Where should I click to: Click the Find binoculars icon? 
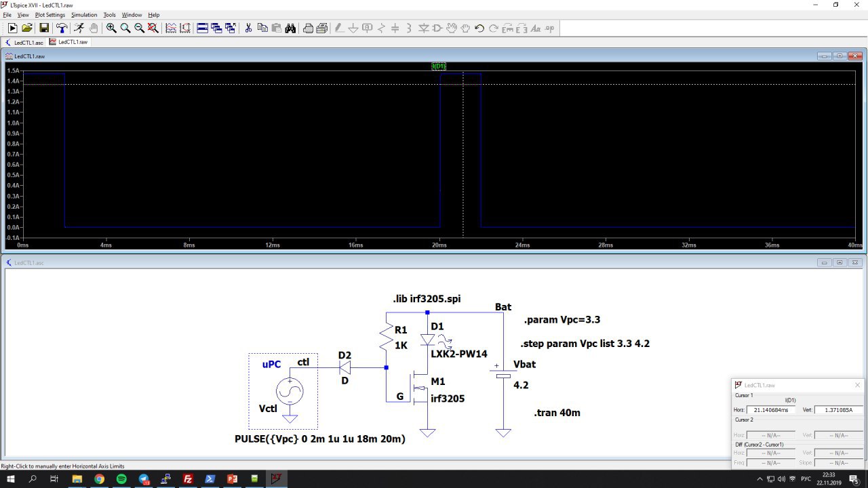pyautogui.click(x=290, y=28)
